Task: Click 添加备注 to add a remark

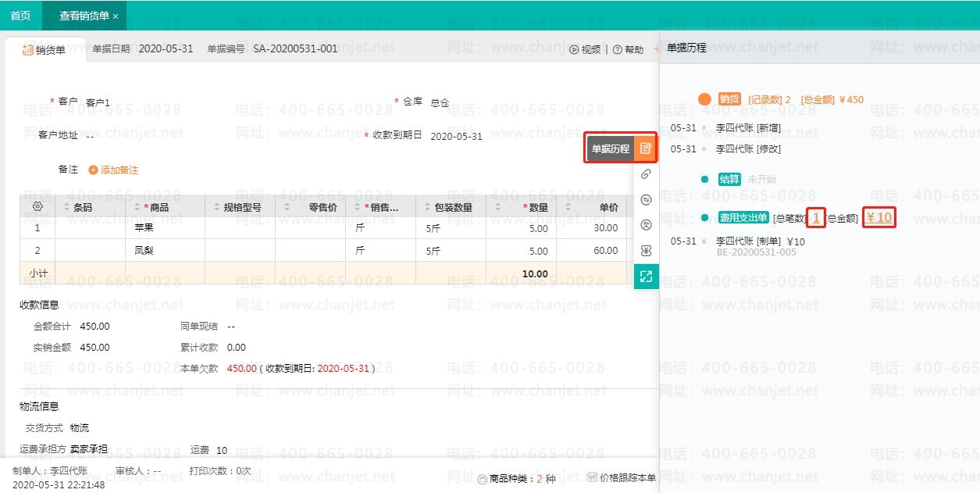Action: click(x=113, y=170)
